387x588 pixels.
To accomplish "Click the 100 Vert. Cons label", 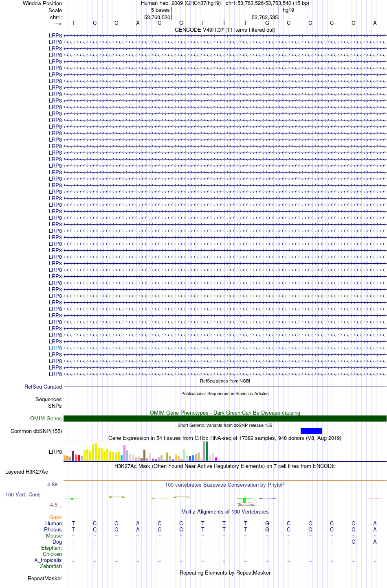I will pyautogui.click(x=23, y=494).
